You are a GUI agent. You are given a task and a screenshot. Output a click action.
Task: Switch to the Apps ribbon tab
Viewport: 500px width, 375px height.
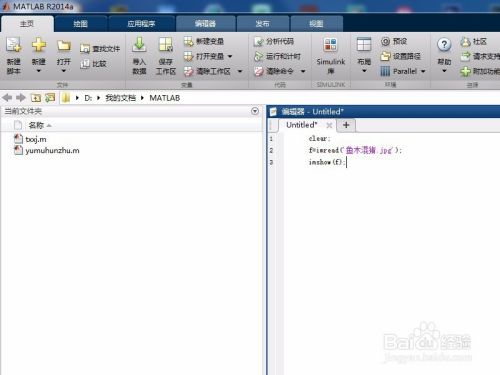pyautogui.click(x=141, y=24)
